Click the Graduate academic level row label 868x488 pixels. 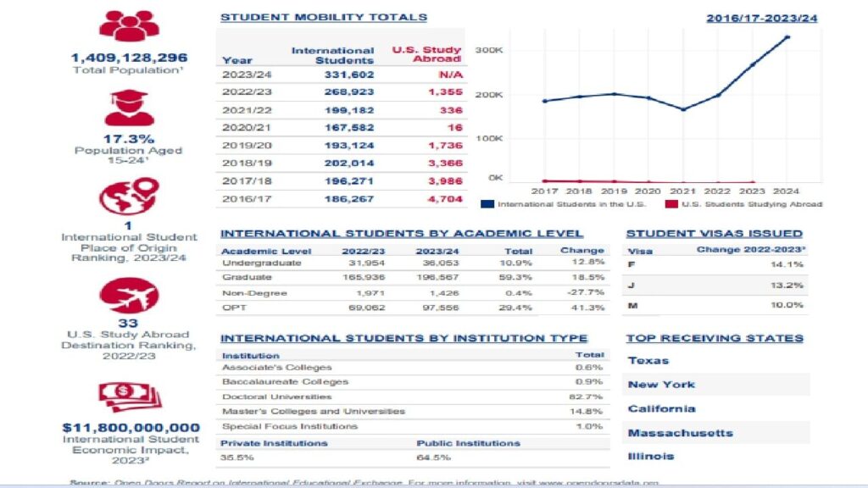click(247, 277)
